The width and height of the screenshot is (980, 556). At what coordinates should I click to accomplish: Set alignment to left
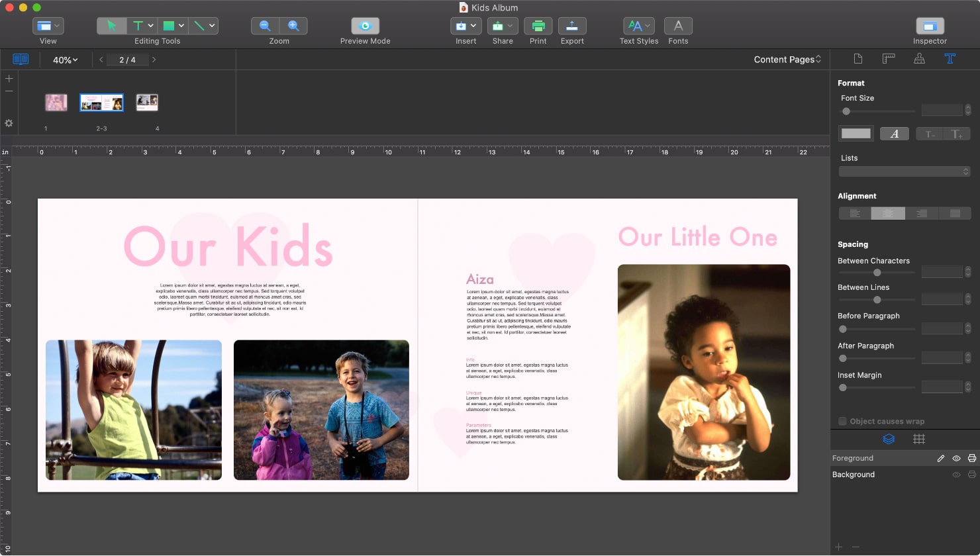[x=855, y=213]
